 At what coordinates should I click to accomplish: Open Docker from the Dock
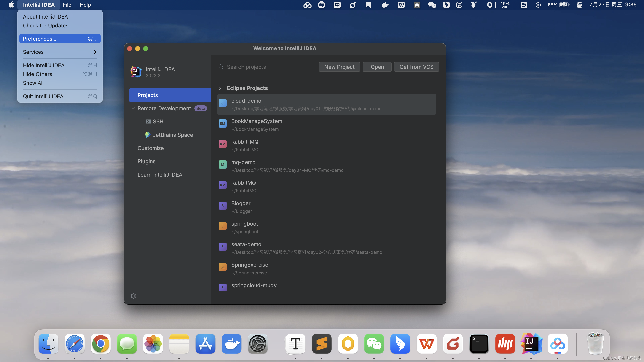[231, 344]
